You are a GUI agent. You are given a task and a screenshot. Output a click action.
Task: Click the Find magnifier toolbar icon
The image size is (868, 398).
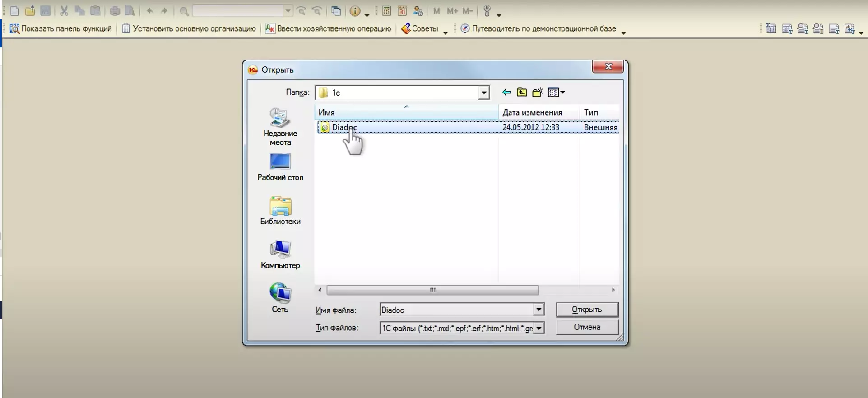[184, 11]
